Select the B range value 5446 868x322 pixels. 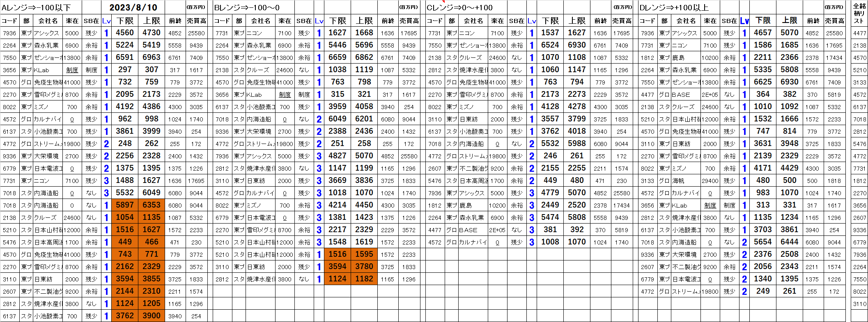pos(338,45)
